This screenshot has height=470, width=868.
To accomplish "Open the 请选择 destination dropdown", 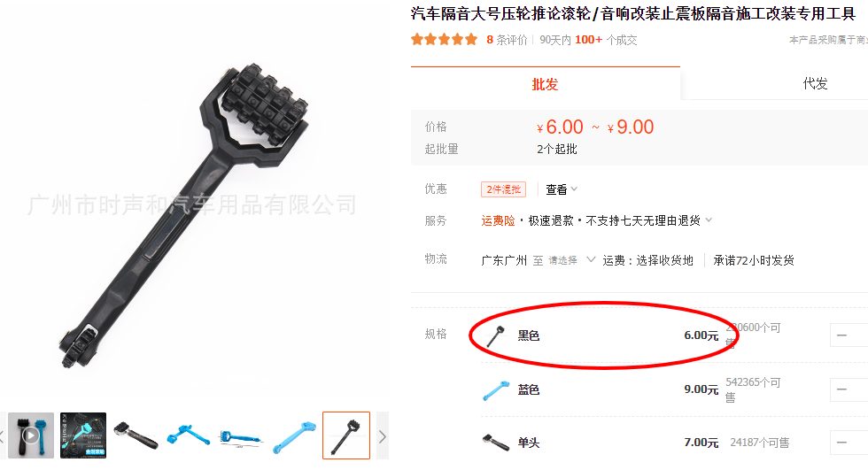I will coord(572,260).
